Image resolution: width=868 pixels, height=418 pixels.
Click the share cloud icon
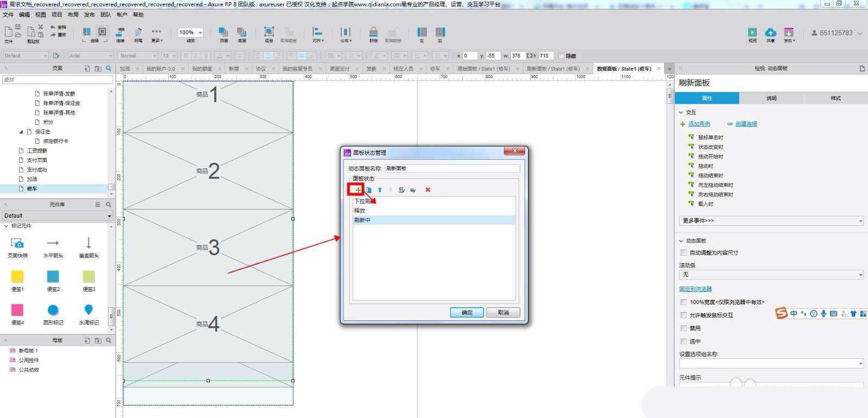(770, 33)
